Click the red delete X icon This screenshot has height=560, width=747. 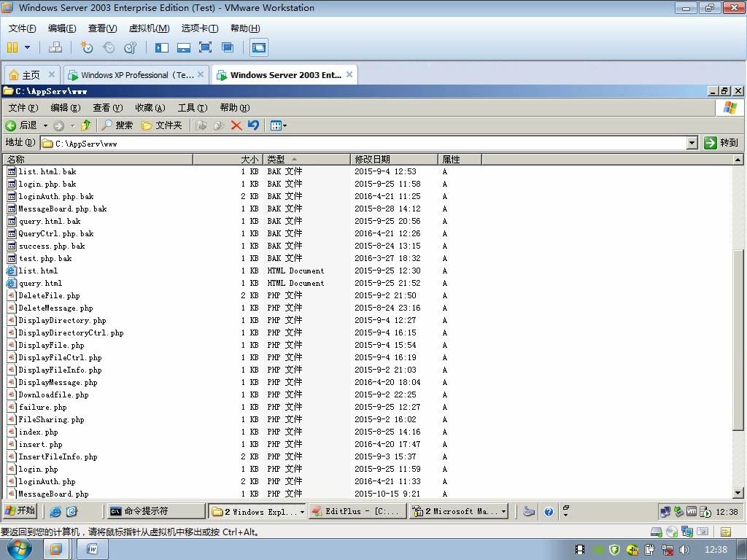236,125
